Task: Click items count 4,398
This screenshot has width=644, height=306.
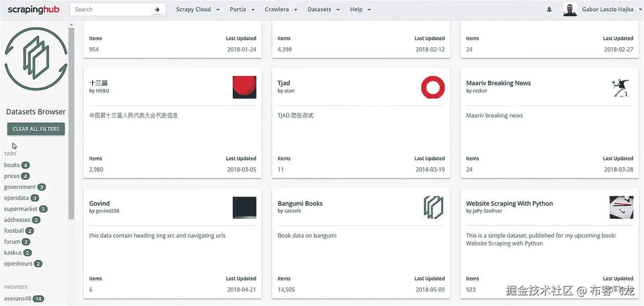Action: (x=285, y=49)
